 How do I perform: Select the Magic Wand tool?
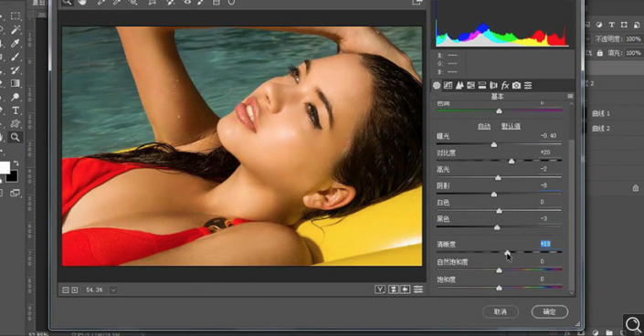[x=16, y=29]
